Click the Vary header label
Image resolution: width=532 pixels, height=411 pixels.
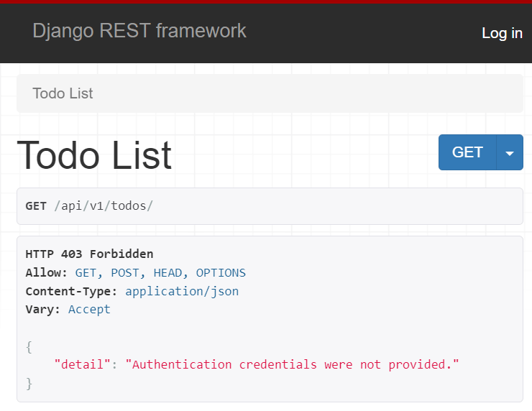click(x=43, y=309)
